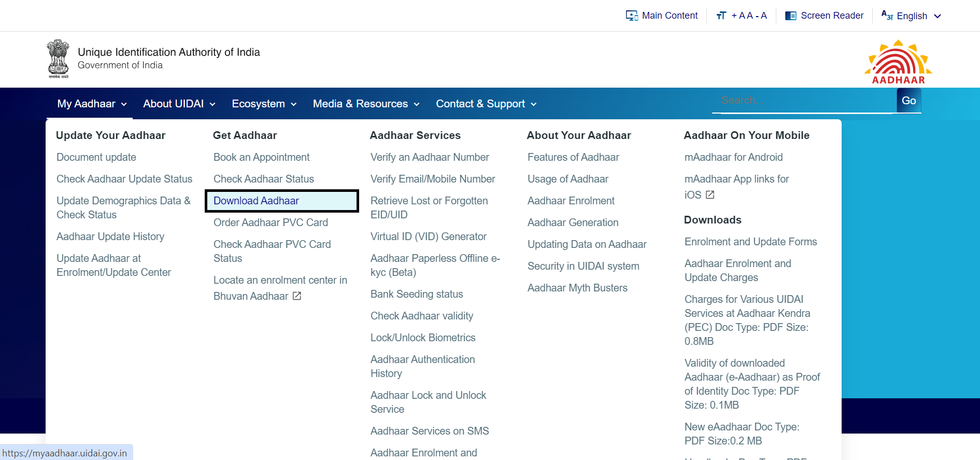Select Download Aadhaar
This screenshot has width=980, height=460.
282,201
